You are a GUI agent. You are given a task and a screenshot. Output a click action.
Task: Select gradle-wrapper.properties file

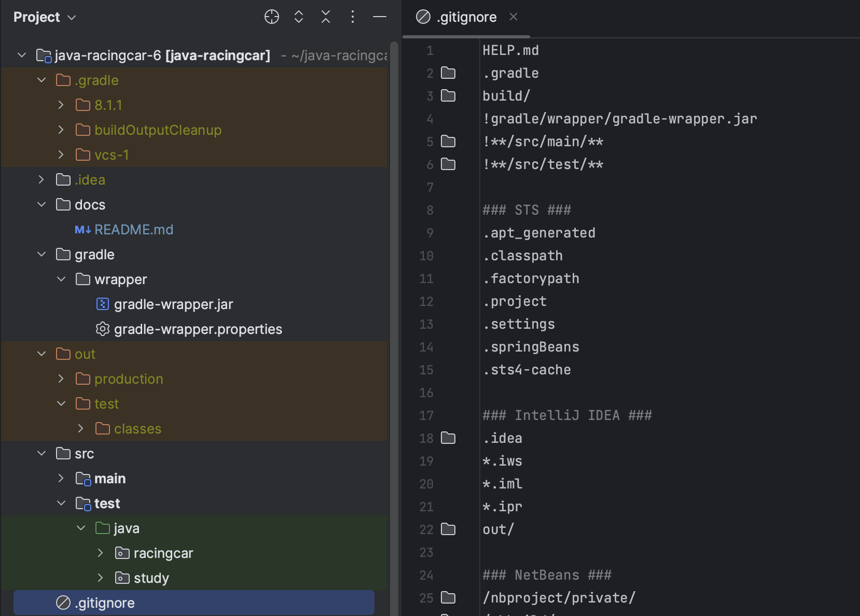coord(198,329)
